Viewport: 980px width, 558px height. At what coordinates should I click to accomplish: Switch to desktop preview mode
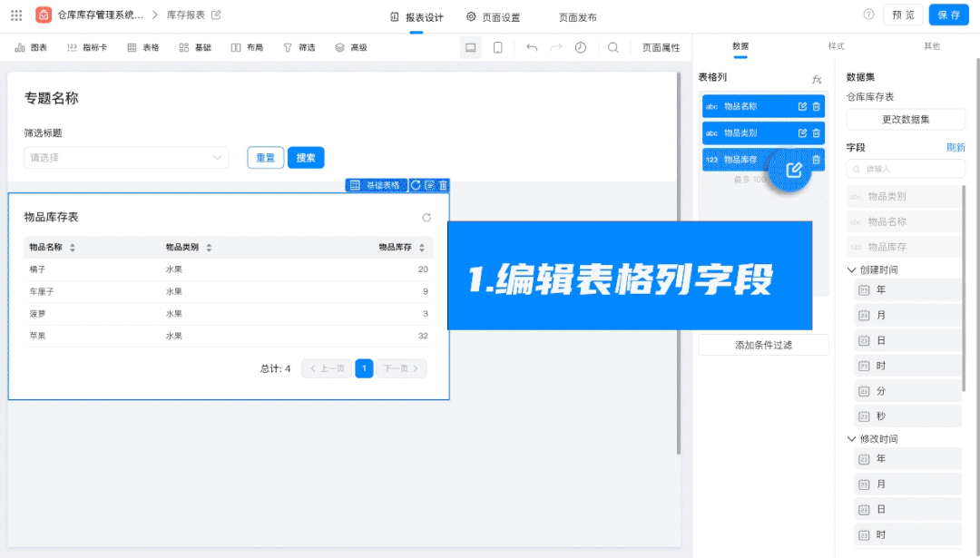click(470, 47)
